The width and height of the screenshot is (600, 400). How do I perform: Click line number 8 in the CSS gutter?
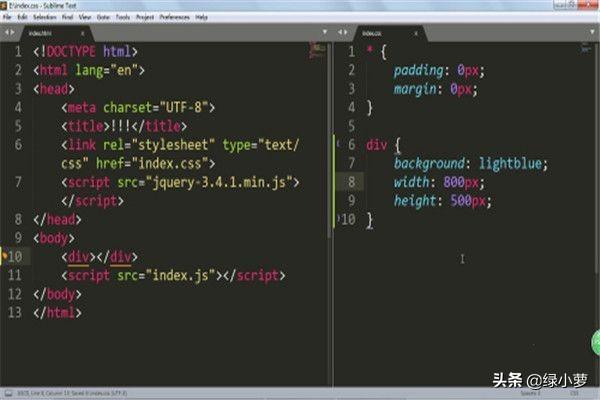(x=351, y=182)
